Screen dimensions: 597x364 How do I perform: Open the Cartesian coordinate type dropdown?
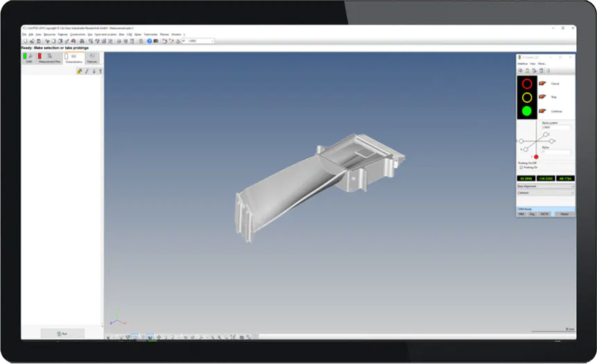point(545,193)
